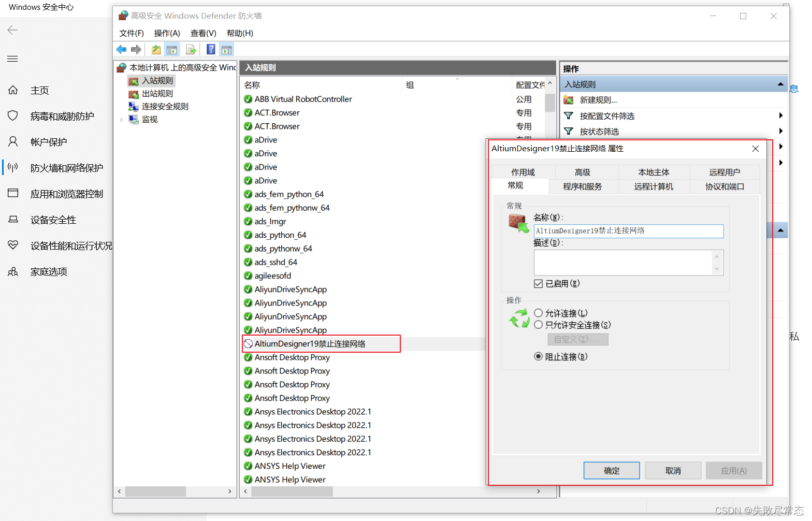Viewport: 812px width, 521px height.
Task: Go to 主页 in Windows Security
Action: [39, 91]
